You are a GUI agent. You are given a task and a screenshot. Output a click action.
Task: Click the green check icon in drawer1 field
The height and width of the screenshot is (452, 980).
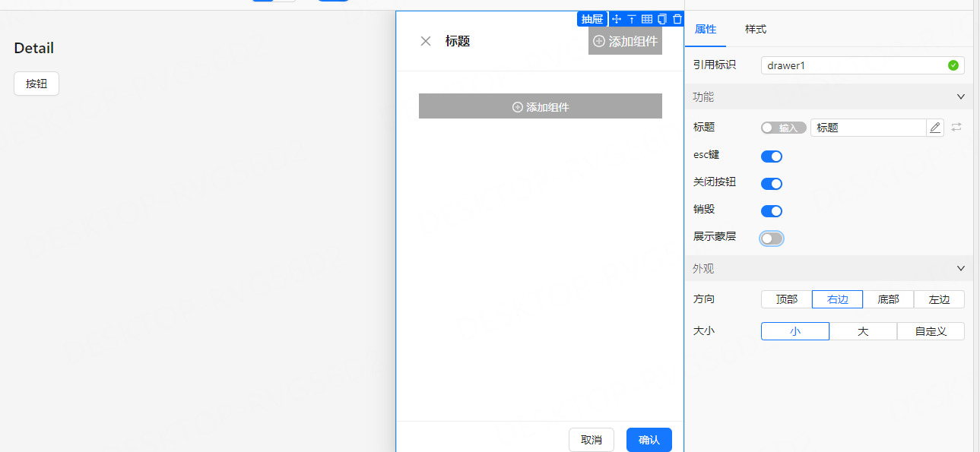click(953, 65)
